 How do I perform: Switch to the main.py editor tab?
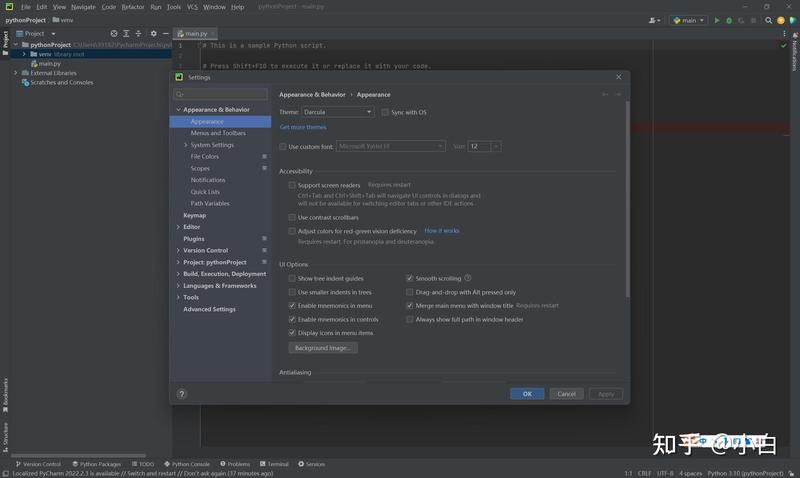click(x=195, y=34)
